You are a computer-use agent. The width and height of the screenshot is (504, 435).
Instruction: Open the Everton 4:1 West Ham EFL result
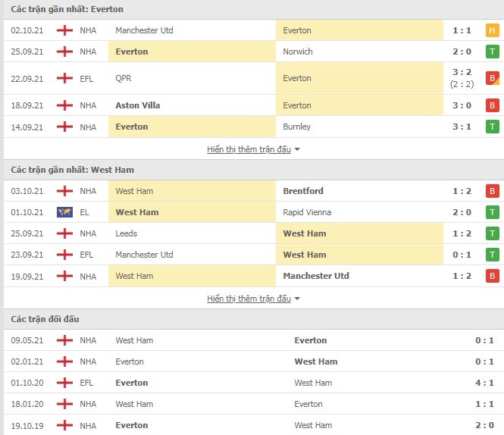pyautogui.click(x=254, y=383)
